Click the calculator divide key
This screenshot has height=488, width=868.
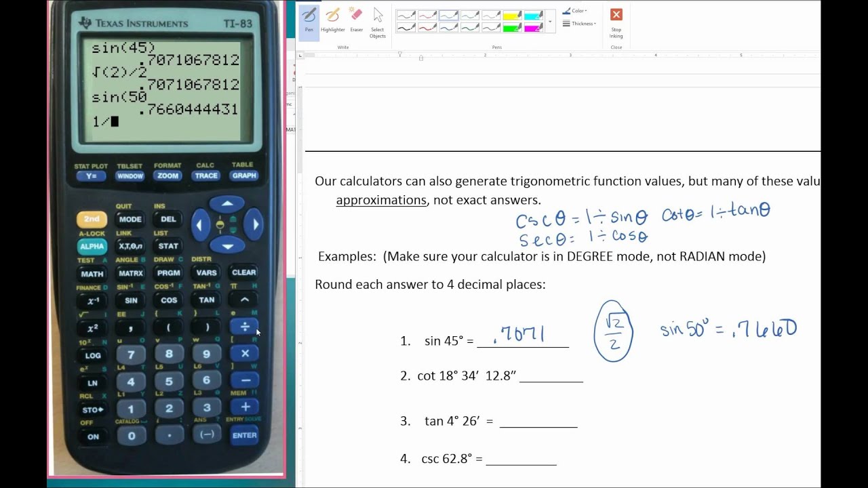pos(244,327)
